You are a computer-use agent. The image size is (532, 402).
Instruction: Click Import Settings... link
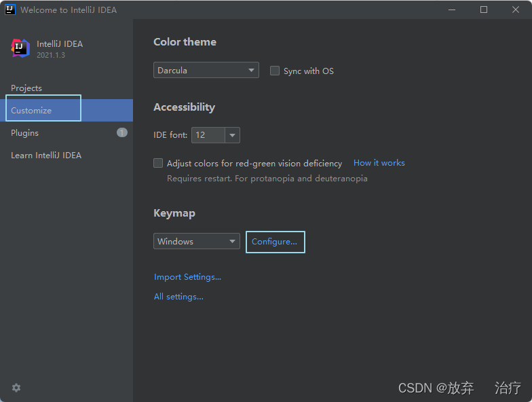[187, 277]
